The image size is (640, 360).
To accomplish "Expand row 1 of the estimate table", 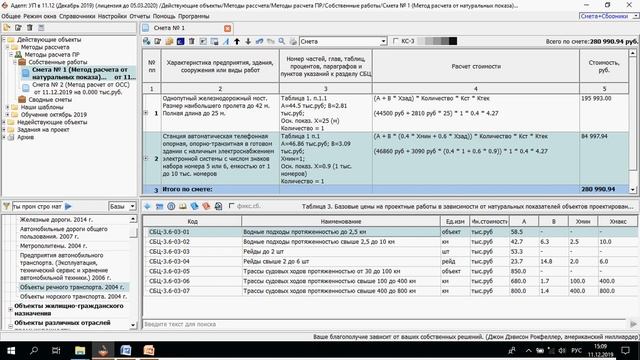I will pyautogui.click(x=146, y=113).
